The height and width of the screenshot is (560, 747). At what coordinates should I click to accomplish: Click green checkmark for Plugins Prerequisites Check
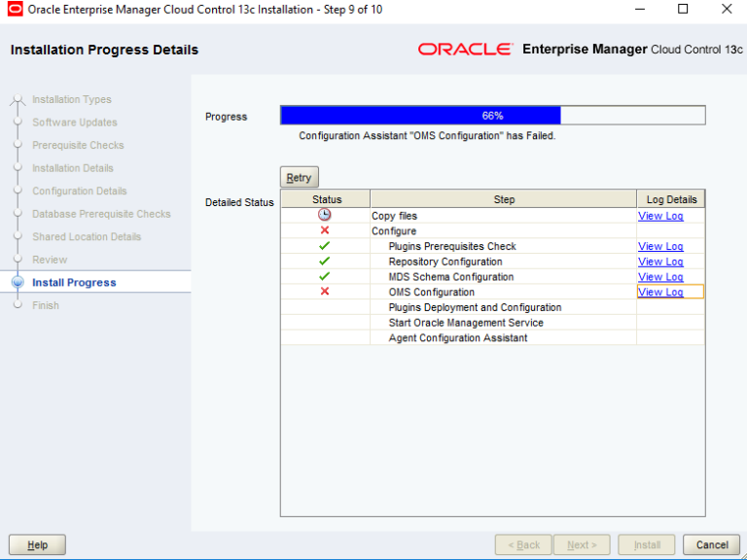(x=325, y=246)
